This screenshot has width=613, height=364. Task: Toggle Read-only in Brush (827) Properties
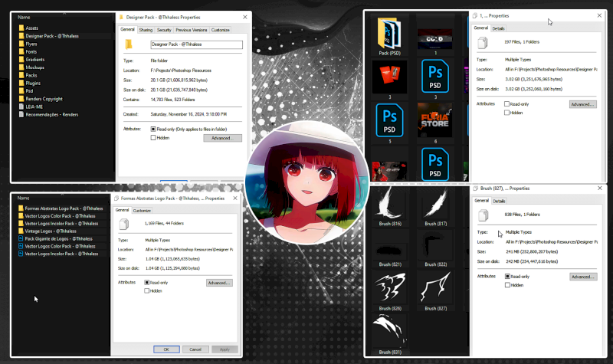tap(507, 276)
